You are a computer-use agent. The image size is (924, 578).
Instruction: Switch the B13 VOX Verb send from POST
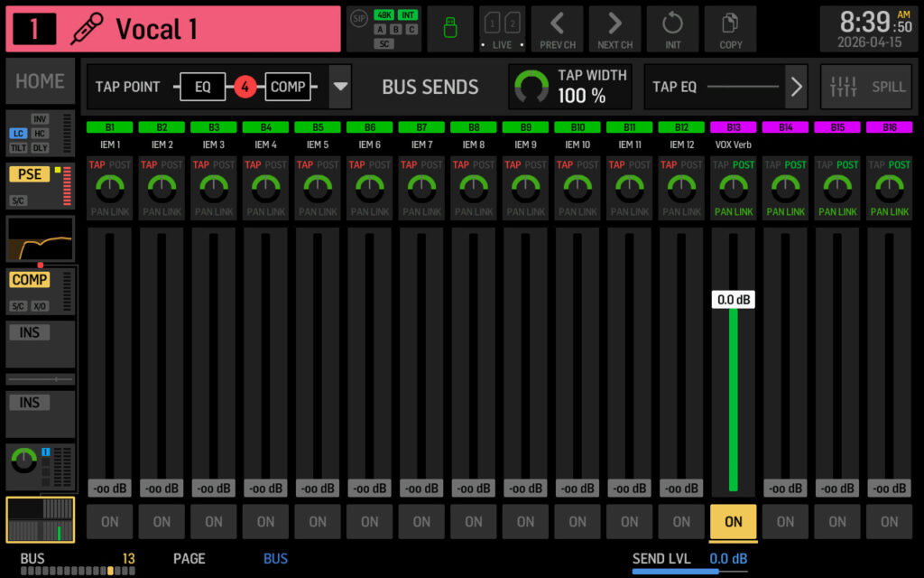point(742,165)
